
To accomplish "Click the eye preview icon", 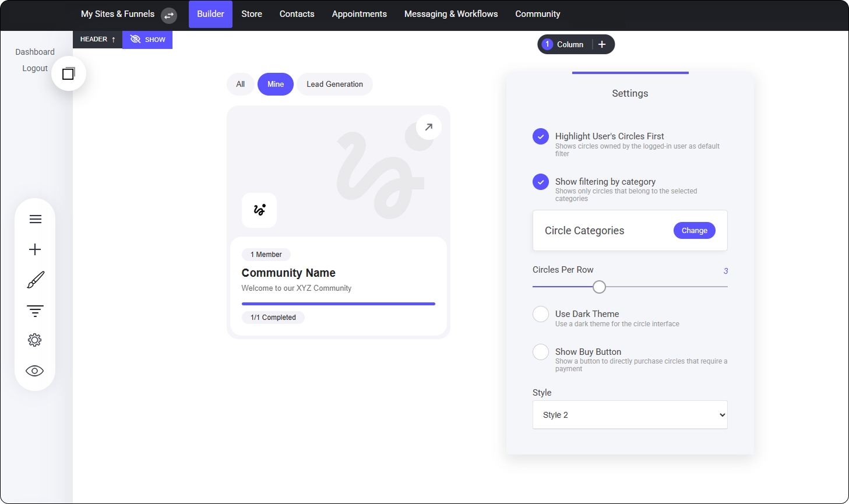I will (35, 371).
